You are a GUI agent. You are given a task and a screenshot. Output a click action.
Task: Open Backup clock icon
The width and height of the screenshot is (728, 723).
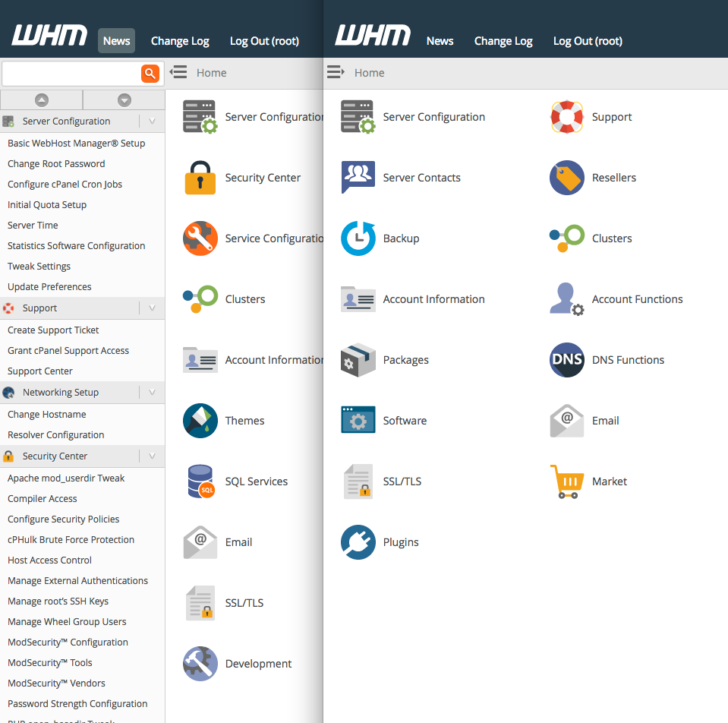(x=358, y=238)
